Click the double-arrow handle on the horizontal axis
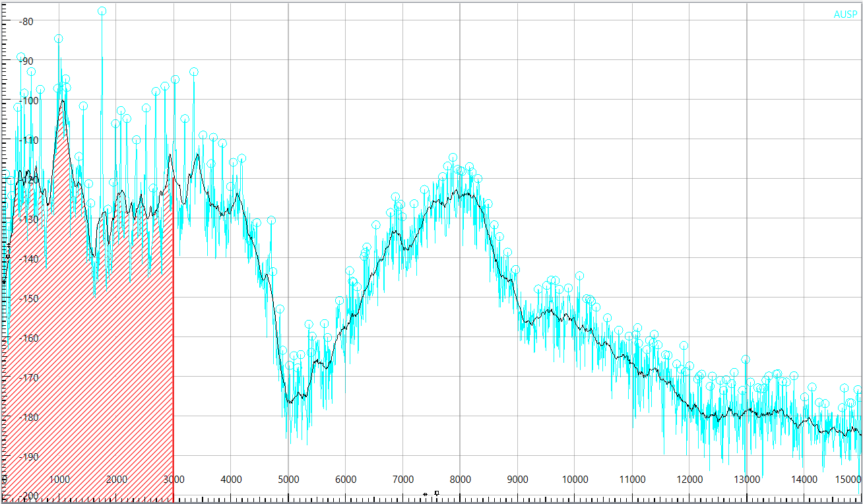This screenshot has width=863, height=504. pyautogui.click(x=426, y=494)
